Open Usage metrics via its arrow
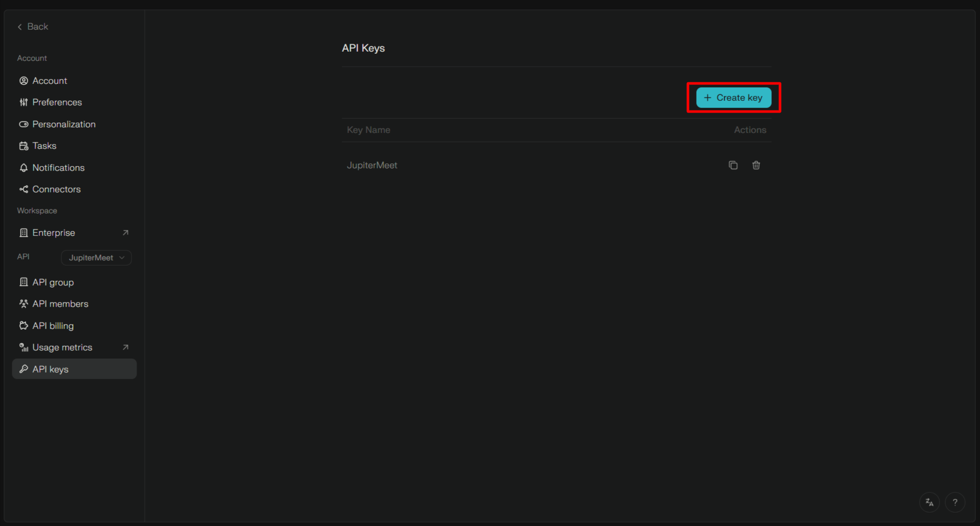The image size is (980, 526). point(126,347)
